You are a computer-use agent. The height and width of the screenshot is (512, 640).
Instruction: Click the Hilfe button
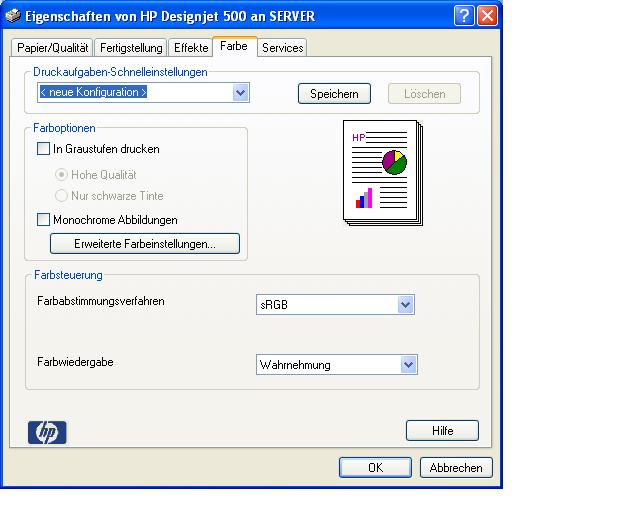tap(442, 430)
